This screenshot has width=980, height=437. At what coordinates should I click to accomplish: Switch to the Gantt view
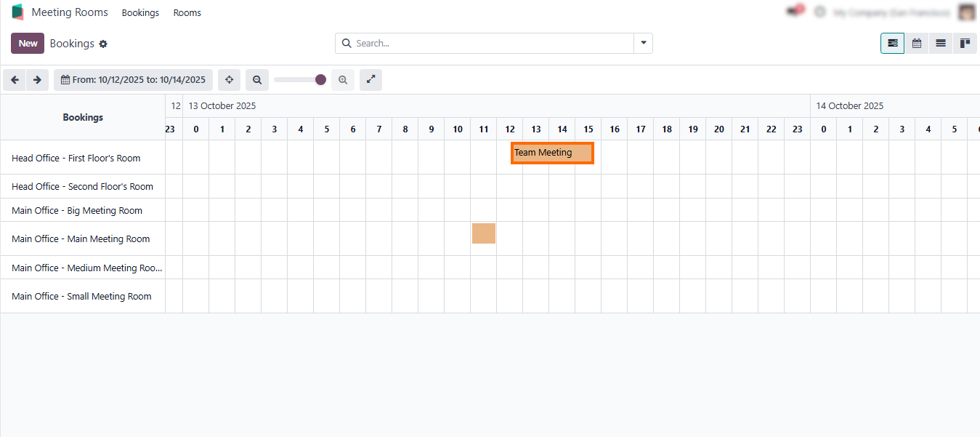click(892, 44)
